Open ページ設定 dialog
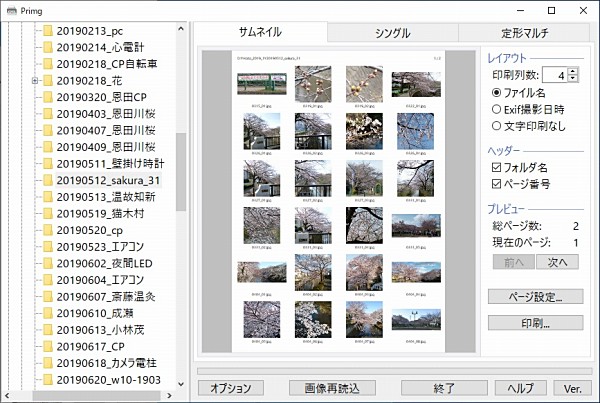600x403 pixels. tap(535, 297)
